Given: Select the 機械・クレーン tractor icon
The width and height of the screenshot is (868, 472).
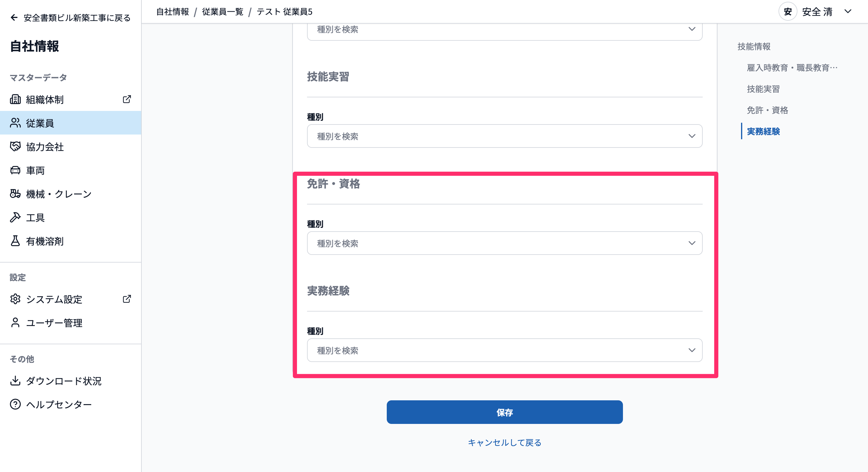Looking at the screenshot, I should pyautogui.click(x=15, y=194).
